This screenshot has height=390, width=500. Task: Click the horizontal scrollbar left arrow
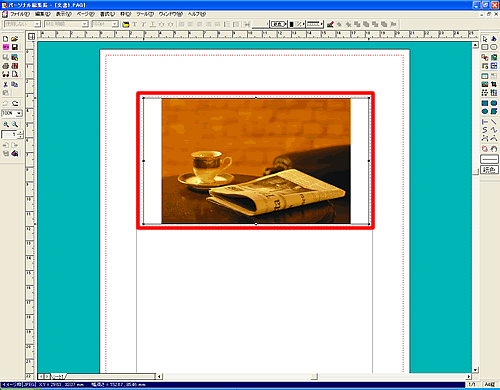tap(159, 376)
